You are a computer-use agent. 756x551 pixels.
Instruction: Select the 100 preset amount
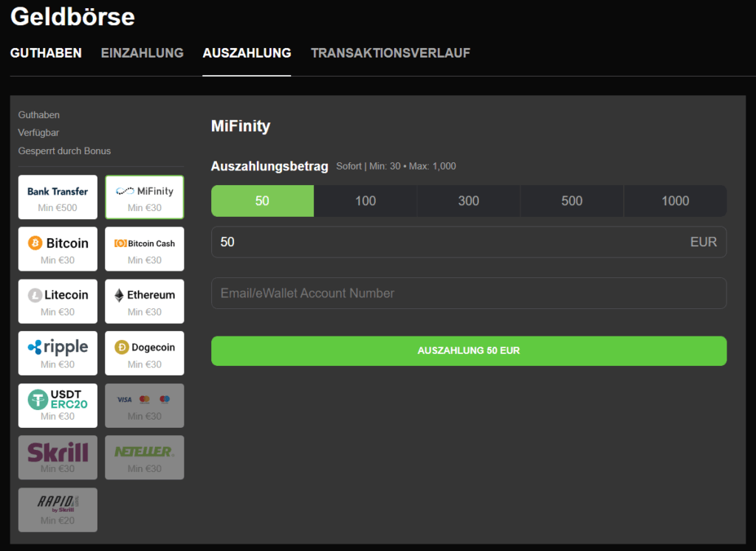coord(365,201)
